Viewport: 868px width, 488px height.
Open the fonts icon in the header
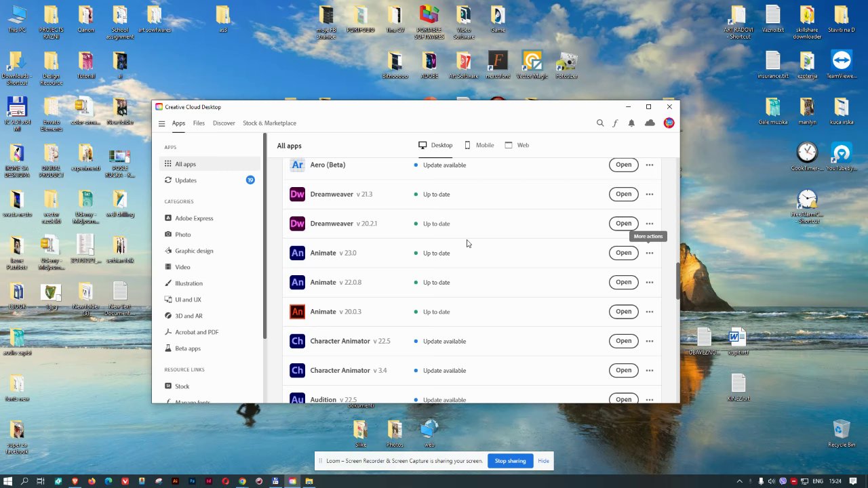coord(615,123)
